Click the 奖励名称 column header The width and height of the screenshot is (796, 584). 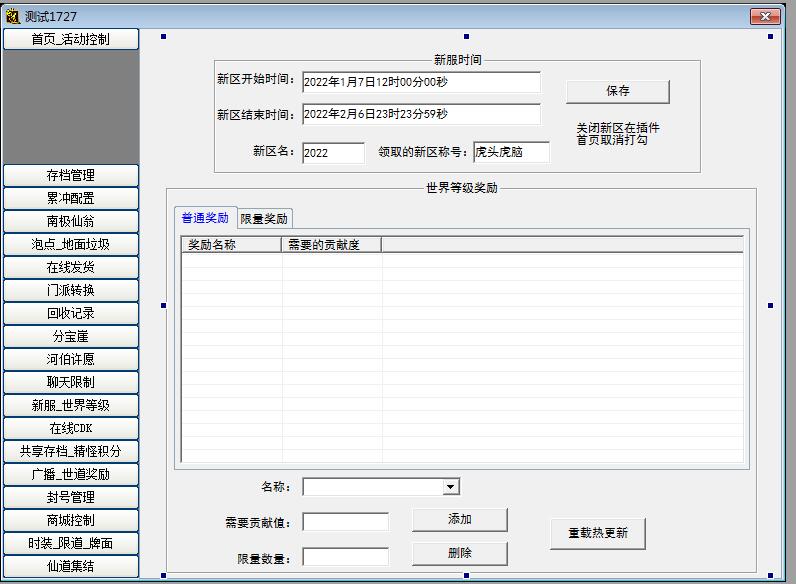(231, 244)
